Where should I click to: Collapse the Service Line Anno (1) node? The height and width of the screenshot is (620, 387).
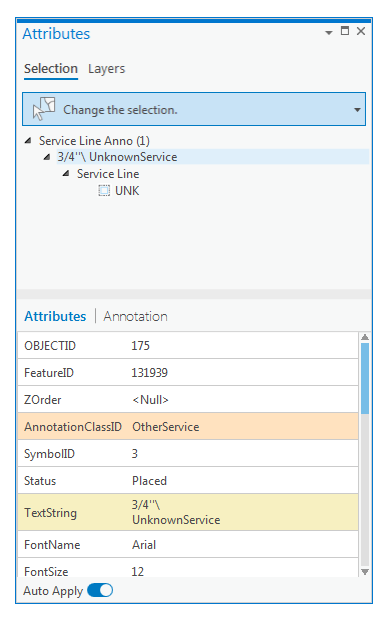click(28, 141)
